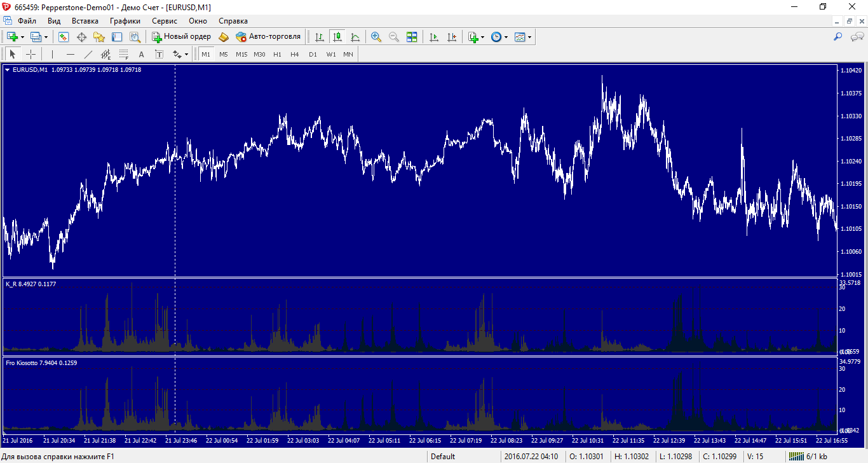Select the Text Label tool 'T'
Screen dimensions: 868x463
(159, 54)
